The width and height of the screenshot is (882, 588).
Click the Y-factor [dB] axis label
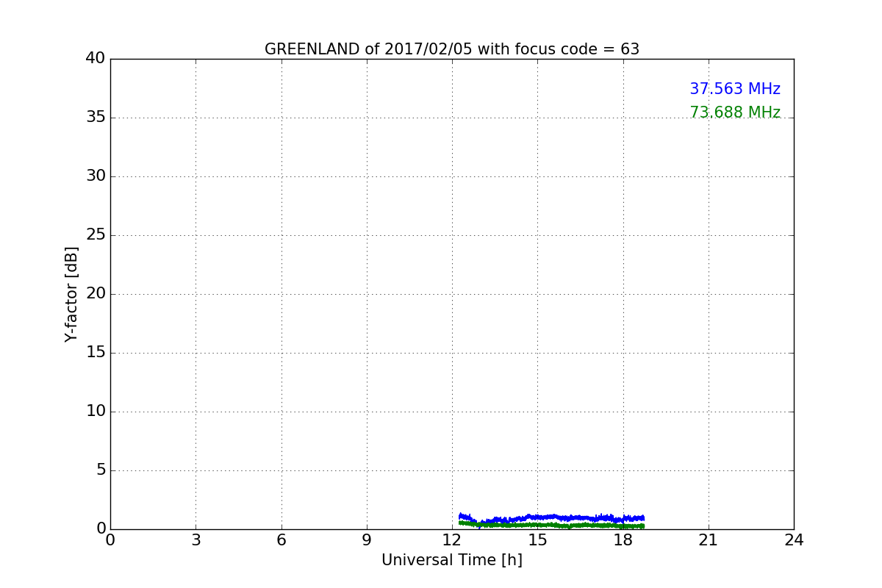click(71, 294)
